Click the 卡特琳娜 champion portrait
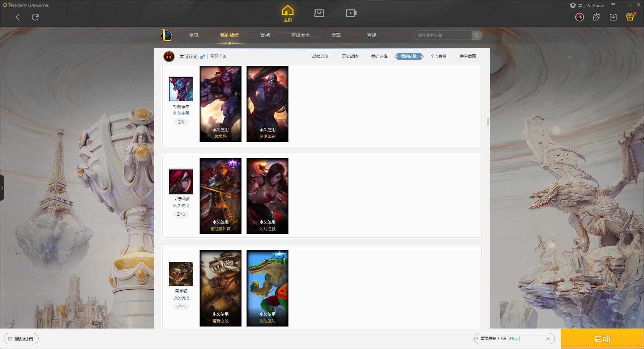 coord(181,182)
